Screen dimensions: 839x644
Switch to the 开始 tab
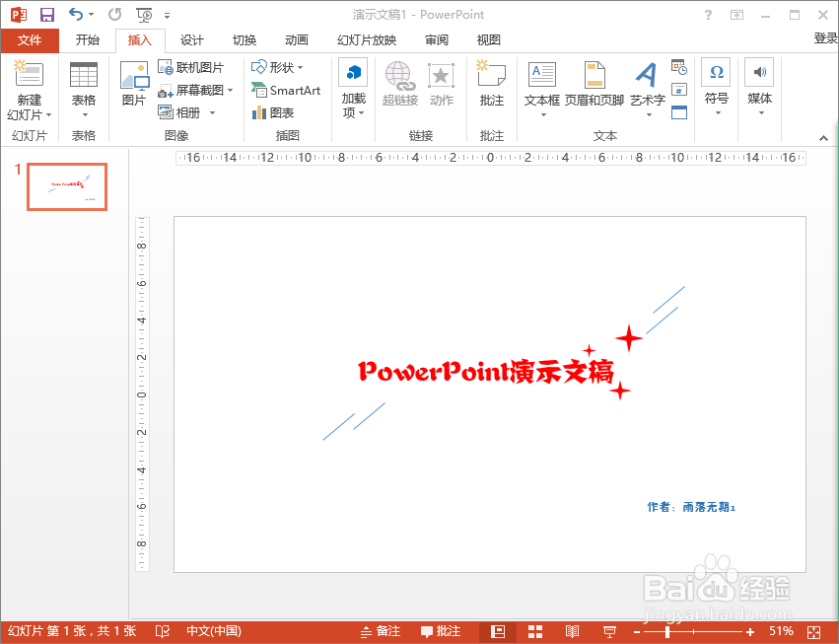click(x=87, y=40)
